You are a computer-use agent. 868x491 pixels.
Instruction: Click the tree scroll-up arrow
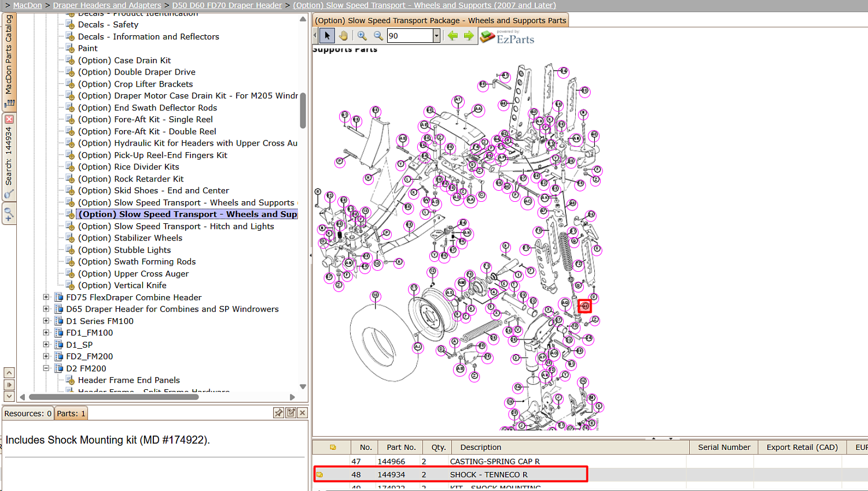click(x=303, y=19)
